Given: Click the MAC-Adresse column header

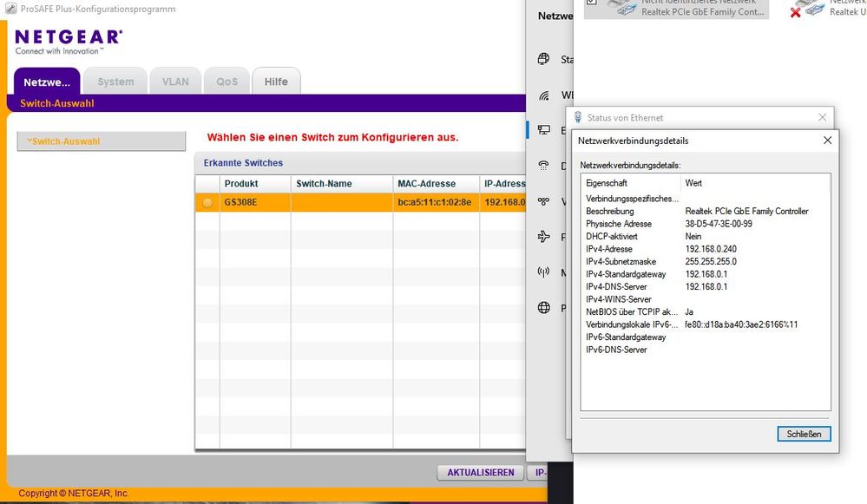Looking at the screenshot, I should tap(437, 184).
